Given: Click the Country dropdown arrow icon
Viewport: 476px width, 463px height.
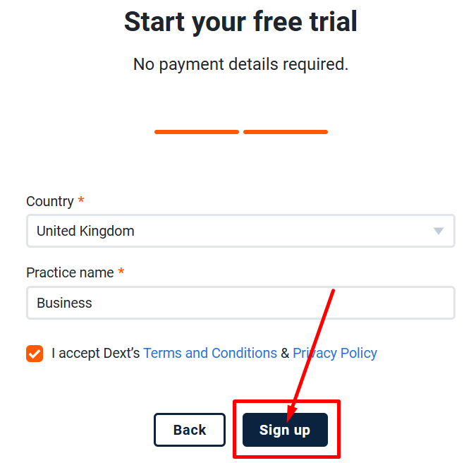Looking at the screenshot, I should pos(438,231).
